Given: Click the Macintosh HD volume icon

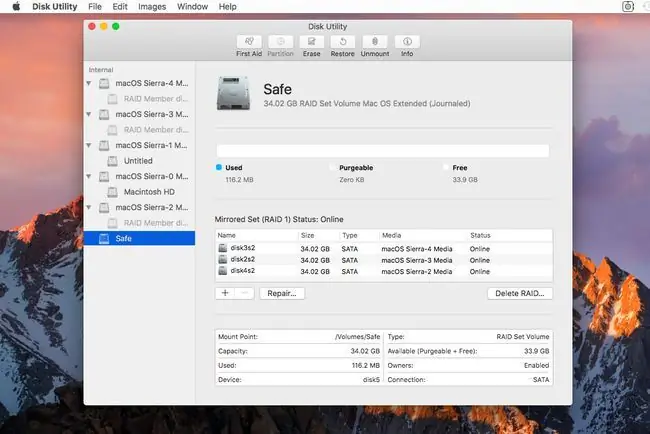Looking at the screenshot, I should click(112, 192).
